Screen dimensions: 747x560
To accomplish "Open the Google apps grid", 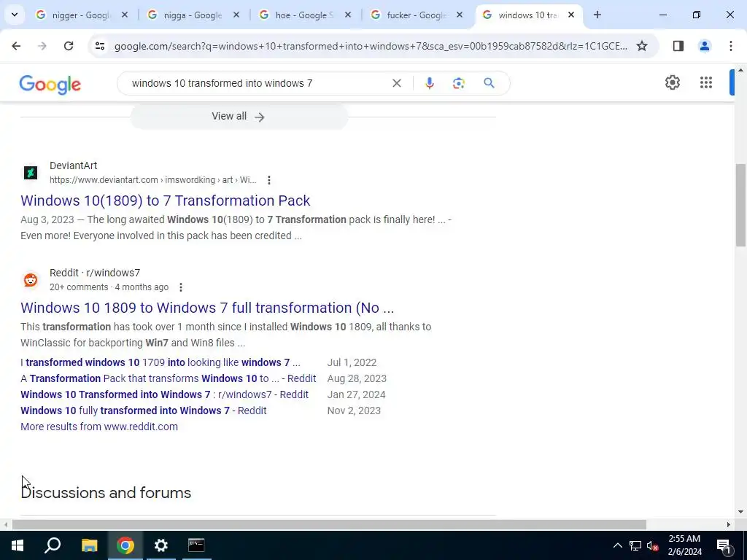I will [x=706, y=82].
